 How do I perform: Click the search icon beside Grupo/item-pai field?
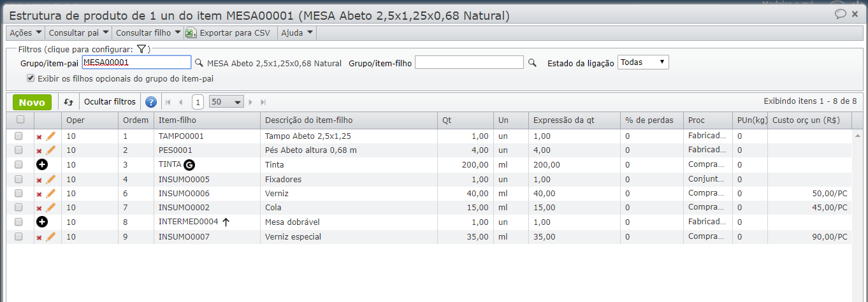[199, 62]
